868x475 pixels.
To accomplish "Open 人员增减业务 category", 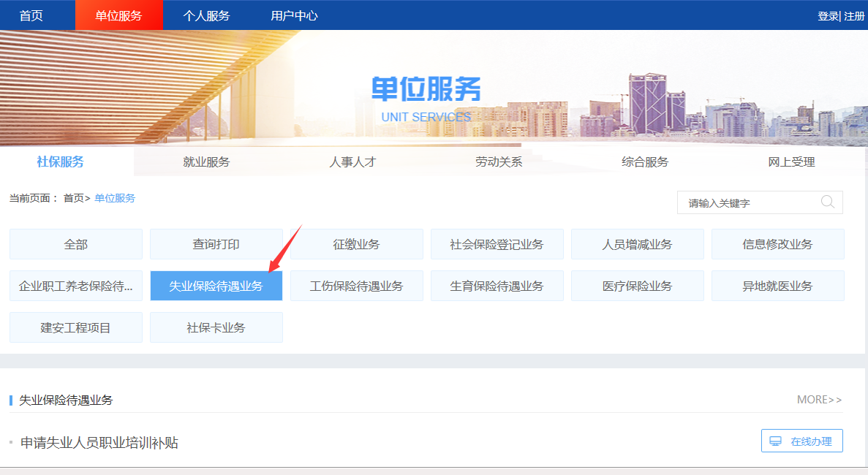I will [x=638, y=244].
